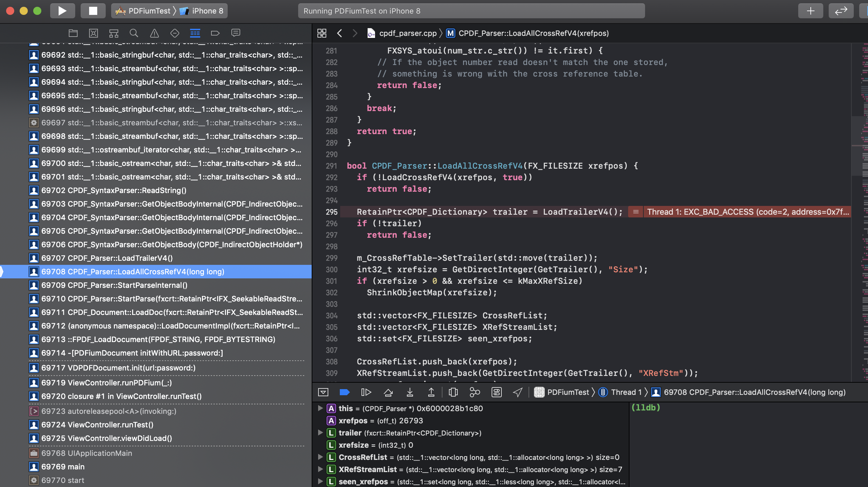
Task: Expand the seen_xrefpos variable
Action: (x=320, y=482)
